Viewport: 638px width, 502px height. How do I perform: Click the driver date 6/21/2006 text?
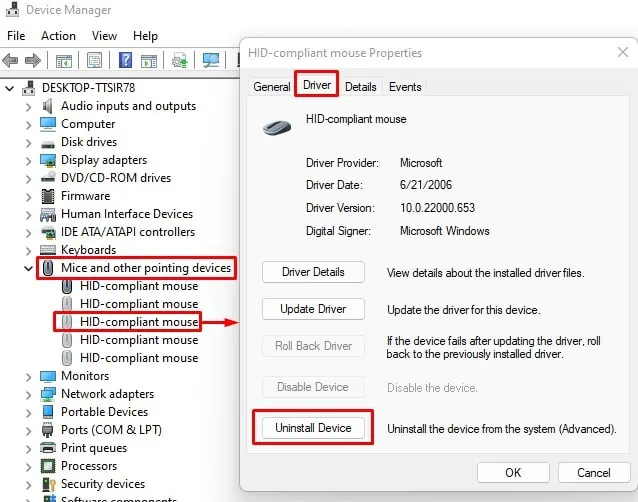(426, 185)
